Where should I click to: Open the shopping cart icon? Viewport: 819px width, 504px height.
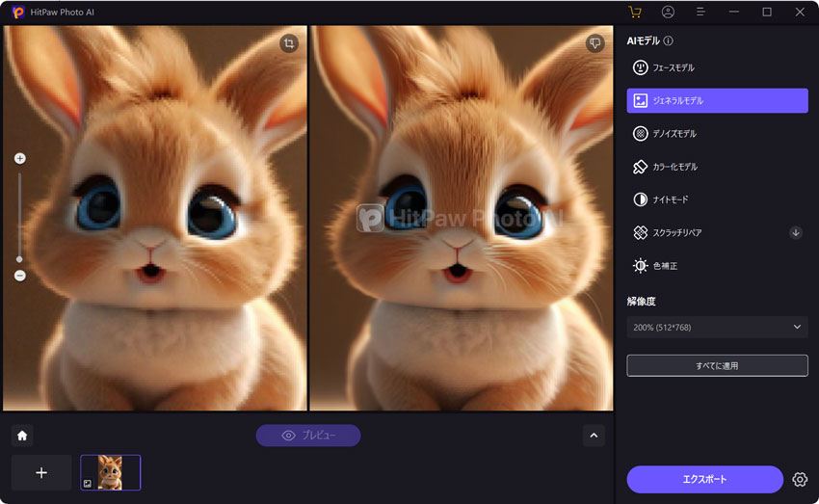pyautogui.click(x=635, y=12)
